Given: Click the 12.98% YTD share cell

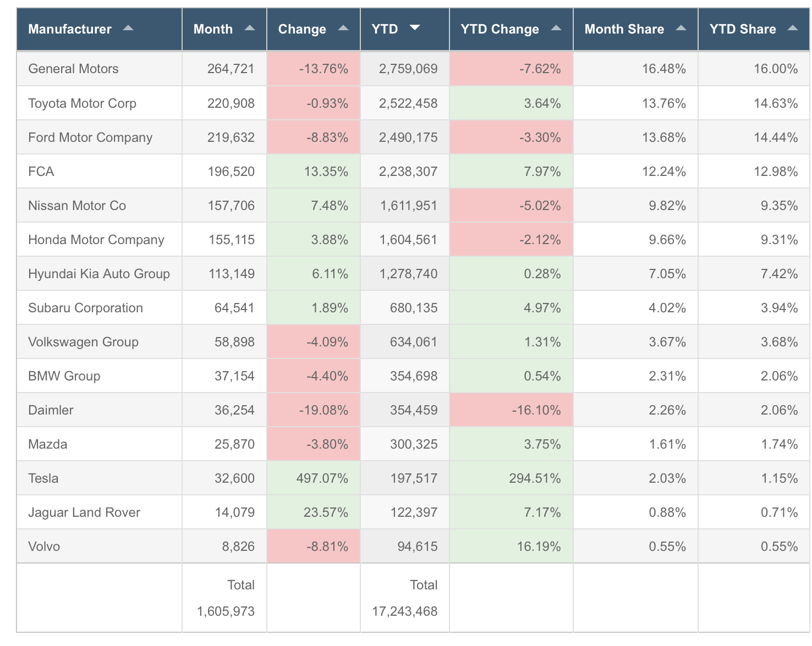Looking at the screenshot, I should point(754,171).
